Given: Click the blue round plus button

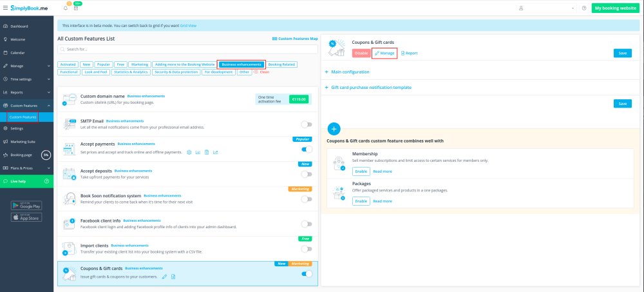Looking at the screenshot, I should [x=334, y=128].
